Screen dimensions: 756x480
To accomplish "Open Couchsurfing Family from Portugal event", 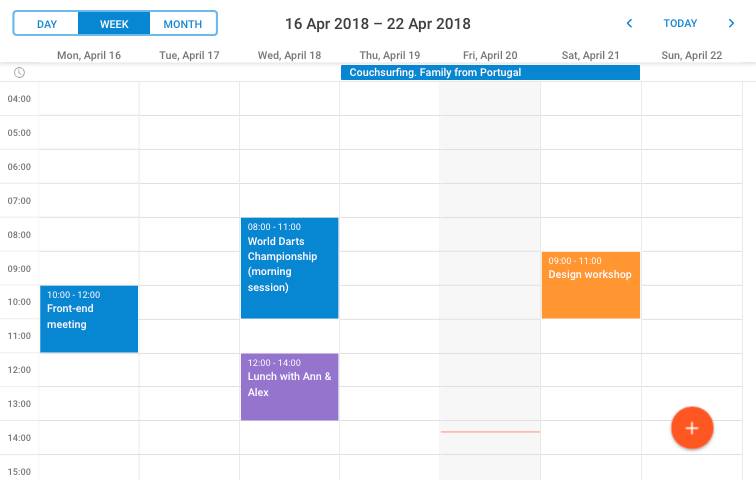I will click(490, 72).
